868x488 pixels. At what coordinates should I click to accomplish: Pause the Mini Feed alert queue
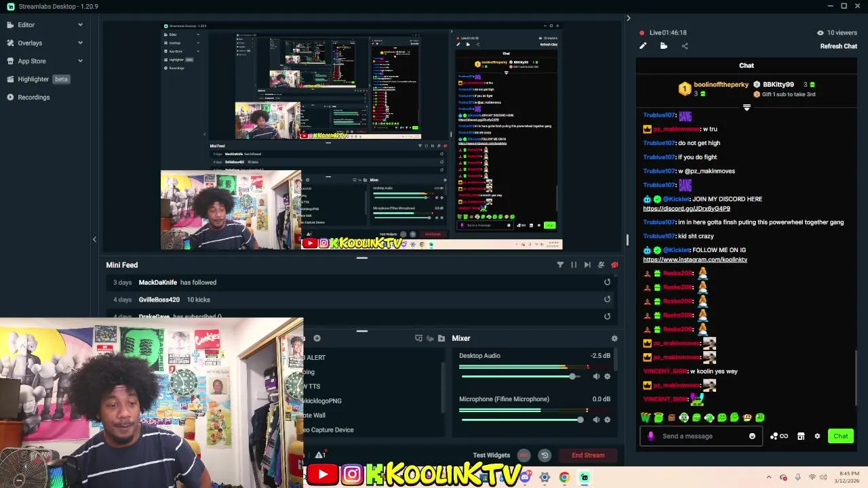(x=574, y=265)
